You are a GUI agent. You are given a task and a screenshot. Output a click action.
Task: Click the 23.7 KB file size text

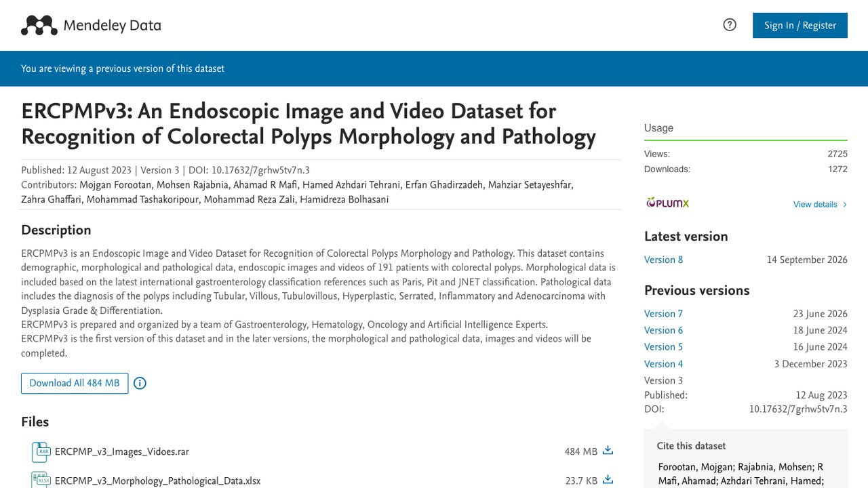tap(581, 481)
